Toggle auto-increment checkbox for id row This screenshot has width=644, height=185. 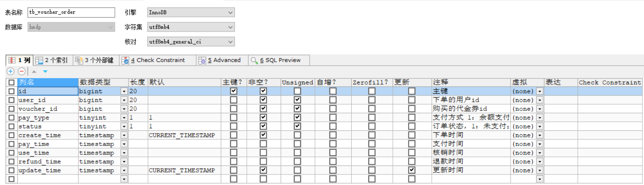coord(333,91)
